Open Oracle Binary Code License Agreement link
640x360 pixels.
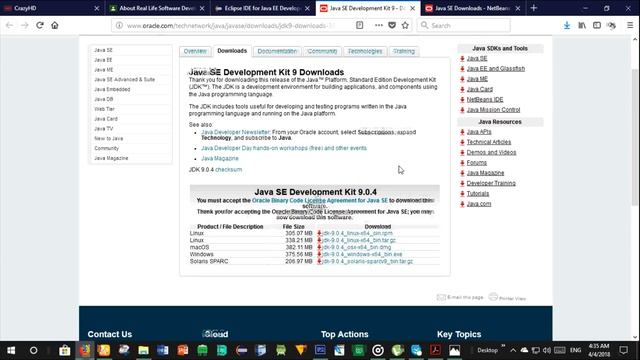[x=320, y=200]
